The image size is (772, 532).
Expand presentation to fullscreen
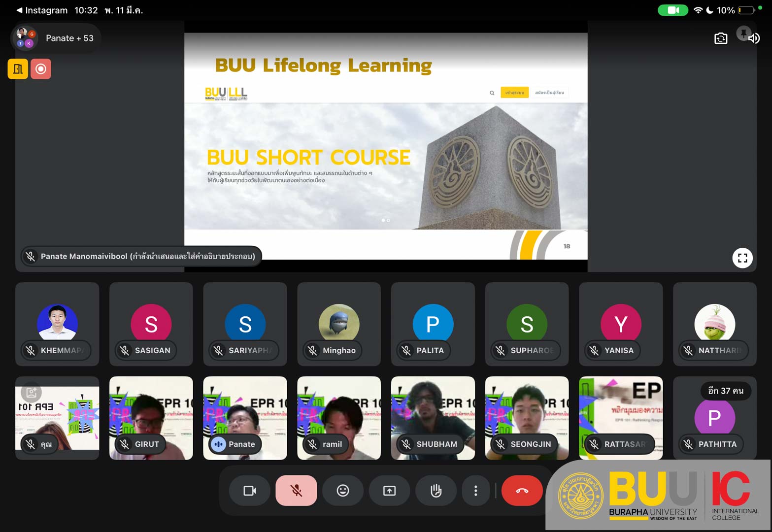(x=742, y=258)
